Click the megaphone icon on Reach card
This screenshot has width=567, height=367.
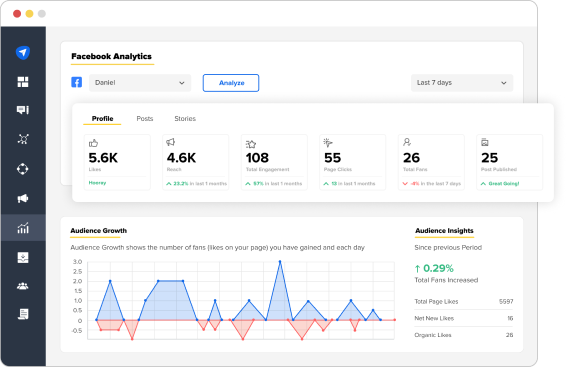pyautogui.click(x=171, y=142)
